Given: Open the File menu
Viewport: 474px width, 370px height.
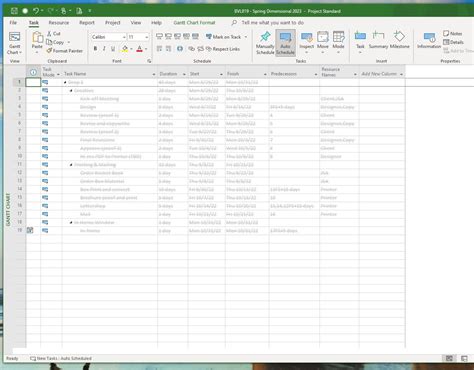Looking at the screenshot, I should point(13,23).
